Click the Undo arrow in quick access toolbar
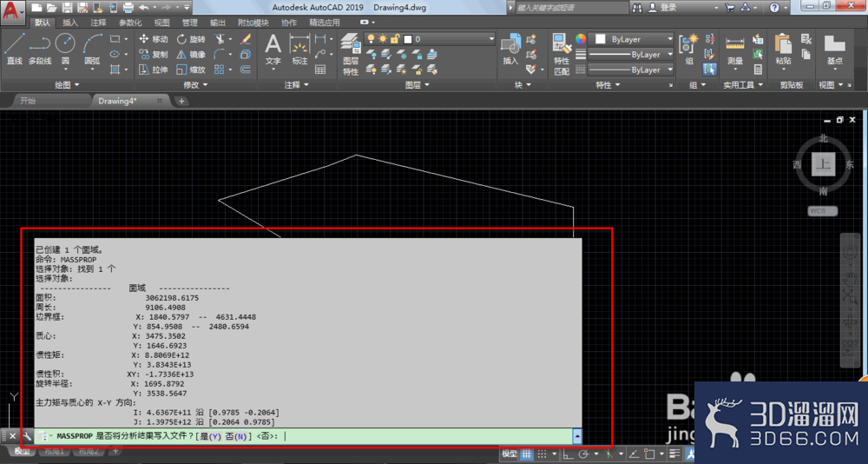This screenshot has height=464, width=868. (143, 8)
